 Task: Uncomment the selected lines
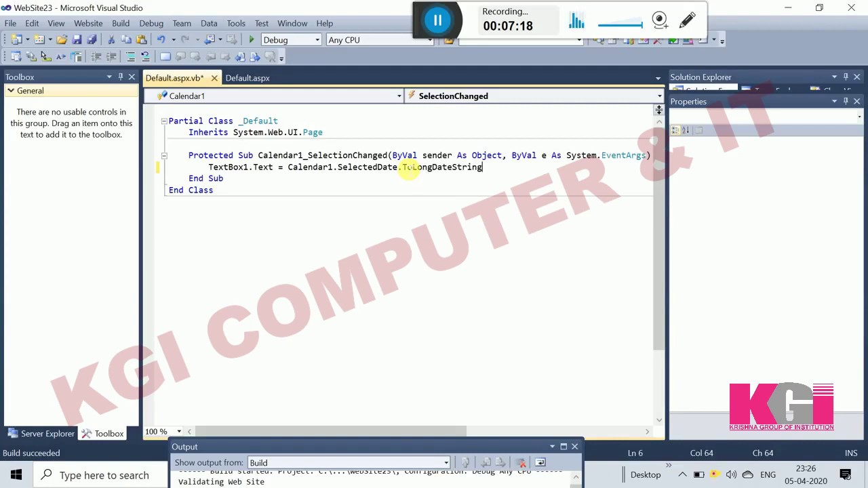point(145,57)
